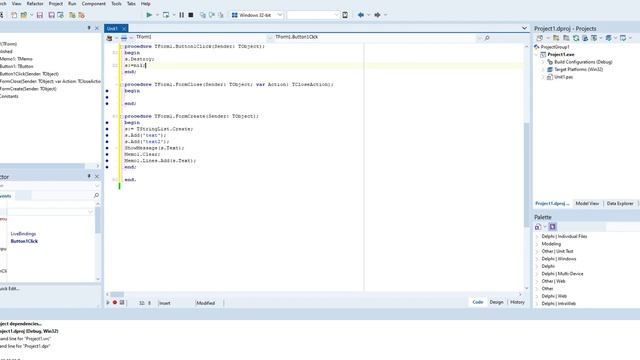Toggle breakpoint on the s.Add('test') line
The image size is (640, 360).
pyautogui.click(x=107, y=135)
